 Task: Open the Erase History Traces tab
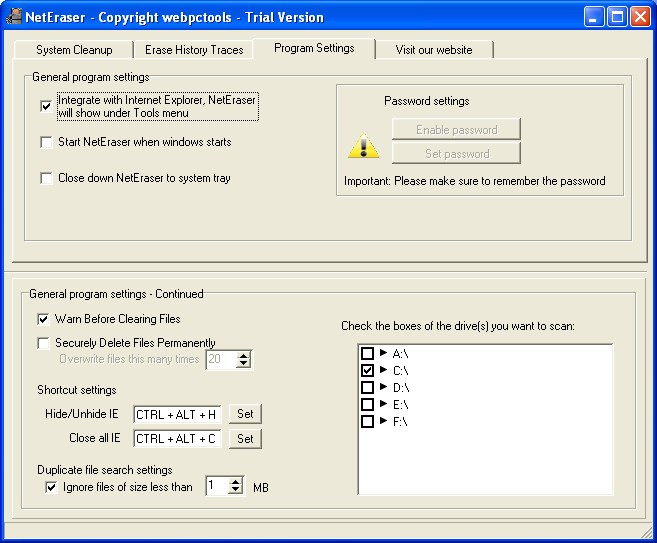point(194,50)
